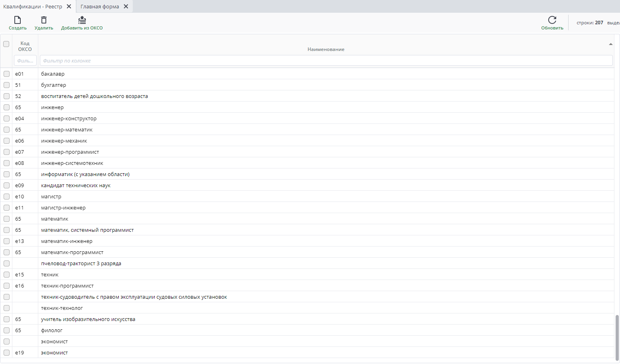Click the e10 code cell
The height and width of the screenshot is (364, 620).
25,196
